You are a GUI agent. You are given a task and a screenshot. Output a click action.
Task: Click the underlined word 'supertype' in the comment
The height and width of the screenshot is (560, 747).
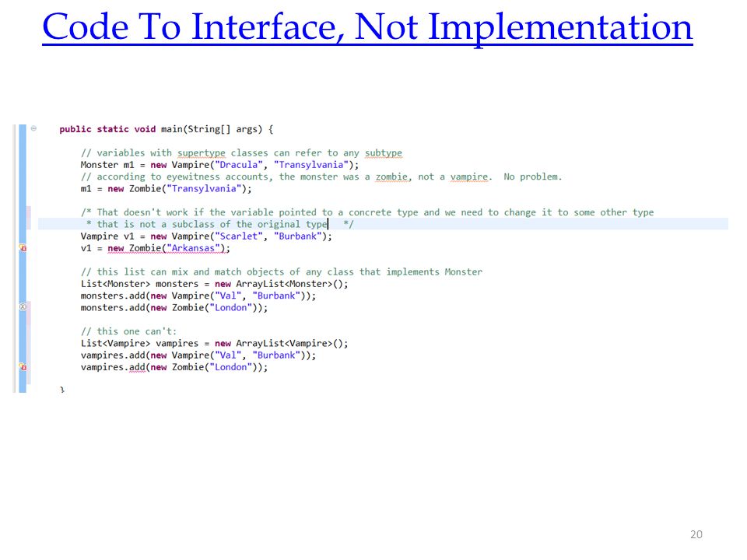point(201,153)
